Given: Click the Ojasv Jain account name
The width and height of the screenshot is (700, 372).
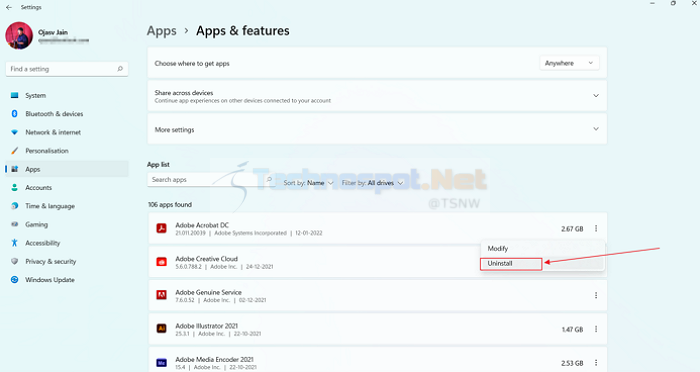Looking at the screenshot, I should pos(53,32).
